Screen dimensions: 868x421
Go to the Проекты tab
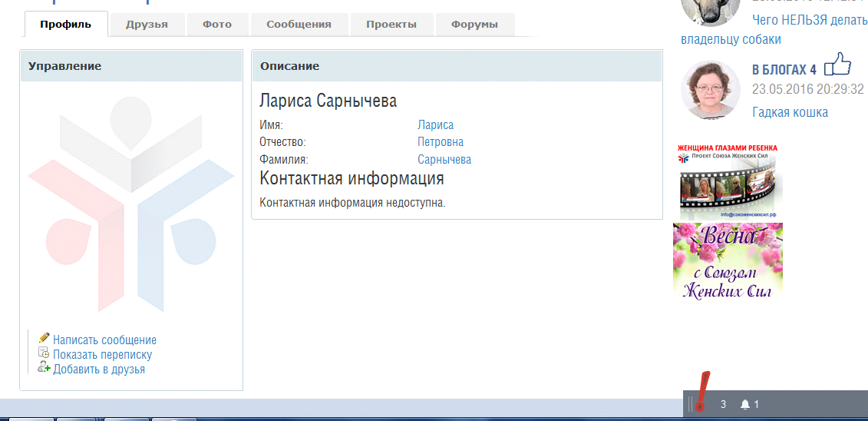coord(391,25)
